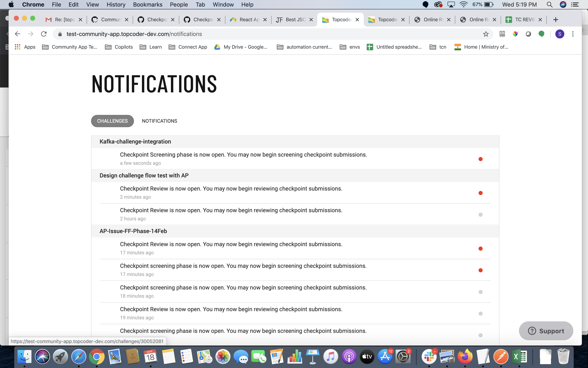Viewport: 588px width, 368px height.
Task: Open the Apps grid shortcut in bookmarks bar
Action: click(25, 47)
